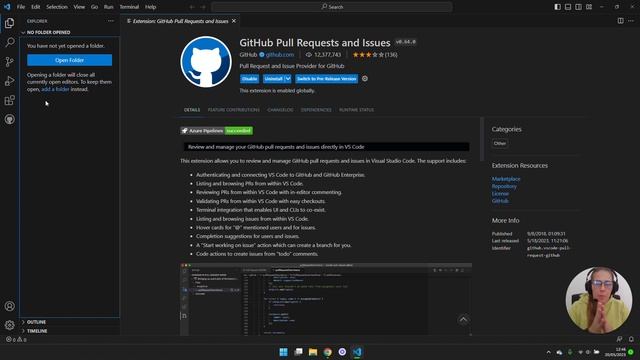The height and width of the screenshot is (360, 640).
Task: Open the github.com publisher link
Action: pyautogui.click(x=280, y=55)
